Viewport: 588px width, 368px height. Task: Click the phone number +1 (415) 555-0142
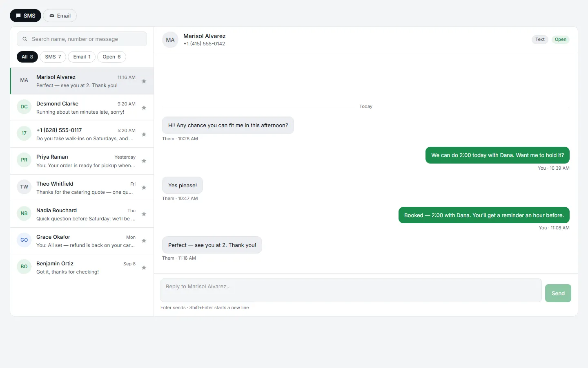click(204, 44)
